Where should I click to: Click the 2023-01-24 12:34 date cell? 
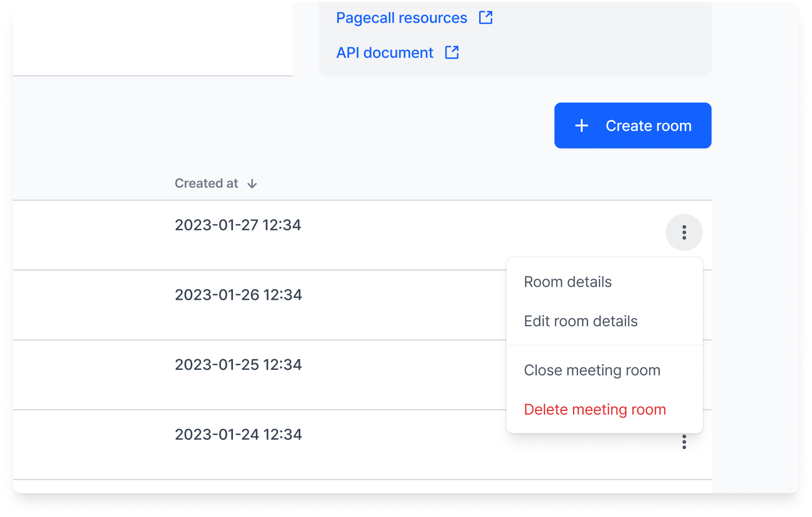tap(238, 435)
